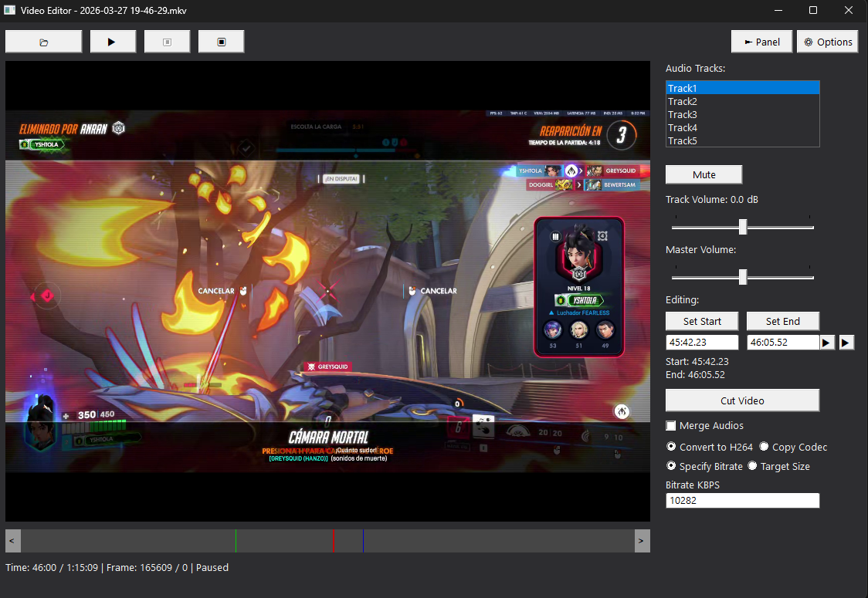
Task: Open a video file with folder icon
Action: click(44, 42)
